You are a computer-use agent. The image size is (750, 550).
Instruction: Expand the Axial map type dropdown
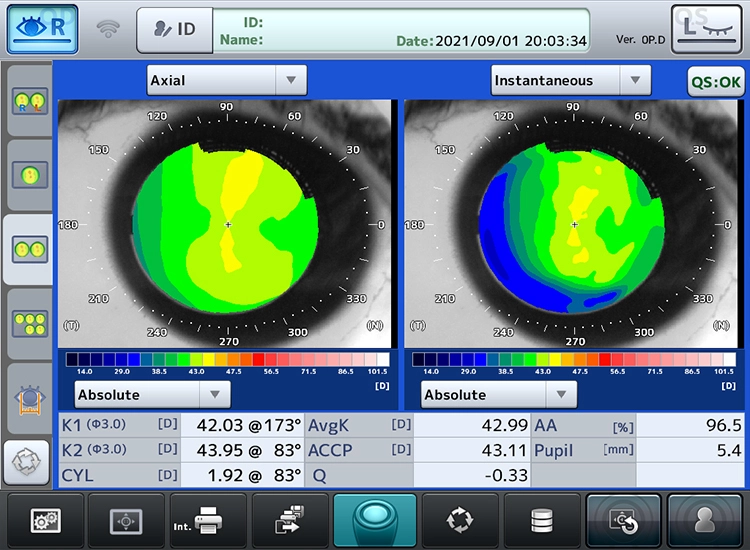coord(227,80)
